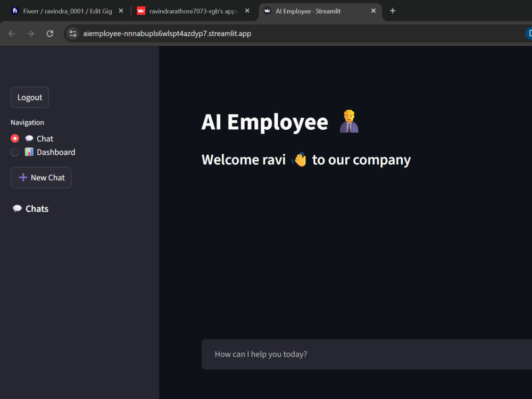Viewport: 532px width, 399px height.
Task: Reload the page with the refresh icon
Action: [50, 34]
